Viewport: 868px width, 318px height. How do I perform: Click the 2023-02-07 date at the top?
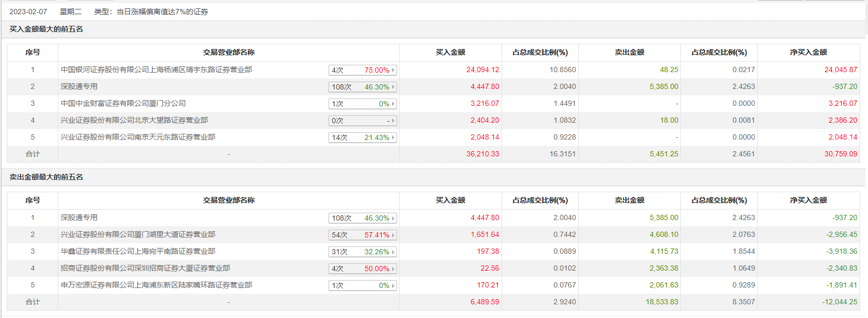tap(28, 12)
